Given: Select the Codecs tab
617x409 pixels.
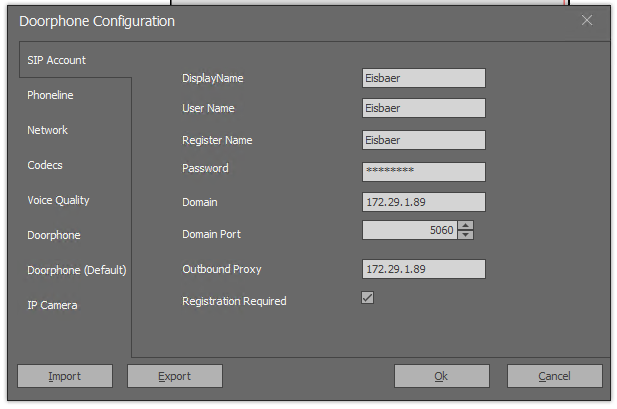Looking at the screenshot, I should click(44, 165).
